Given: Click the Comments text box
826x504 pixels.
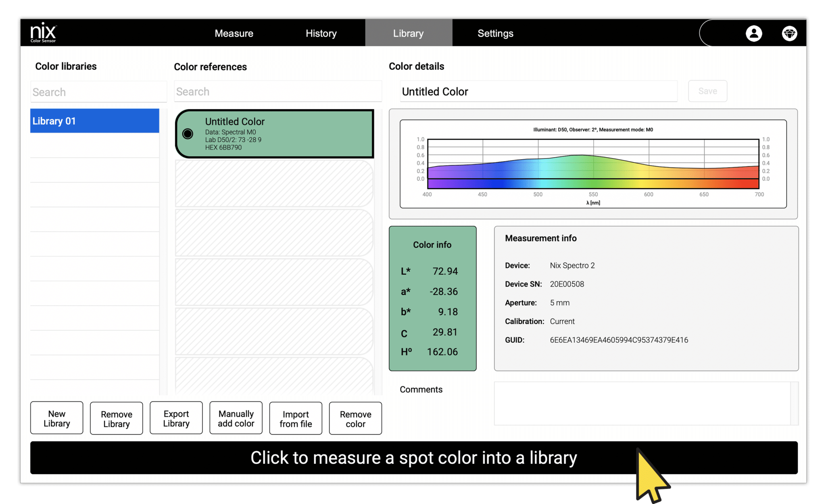Looking at the screenshot, I should point(642,403).
